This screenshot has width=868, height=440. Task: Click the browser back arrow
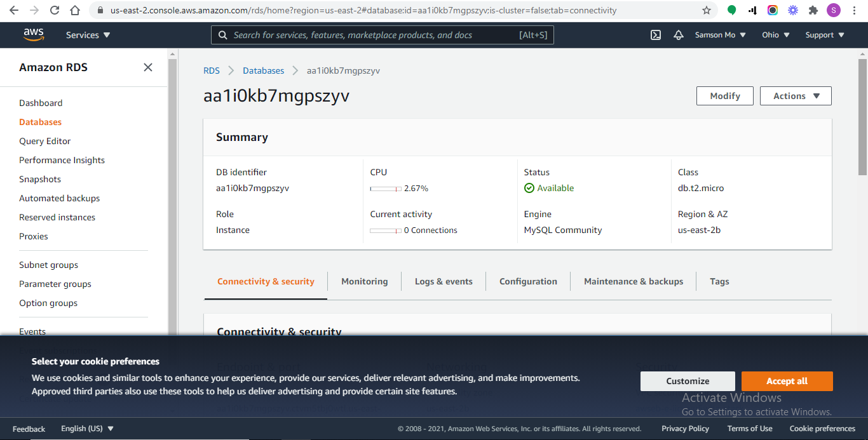pyautogui.click(x=13, y=10)
